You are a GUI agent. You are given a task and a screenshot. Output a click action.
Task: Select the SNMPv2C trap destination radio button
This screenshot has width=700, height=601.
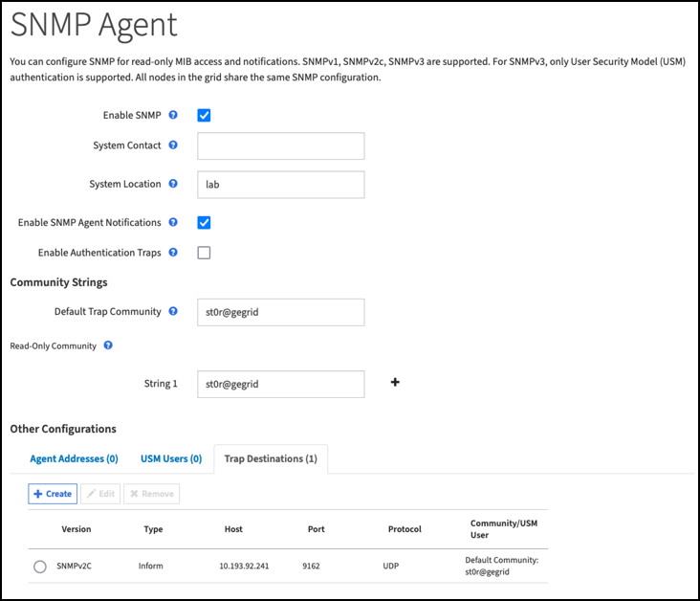click(39, 567)
